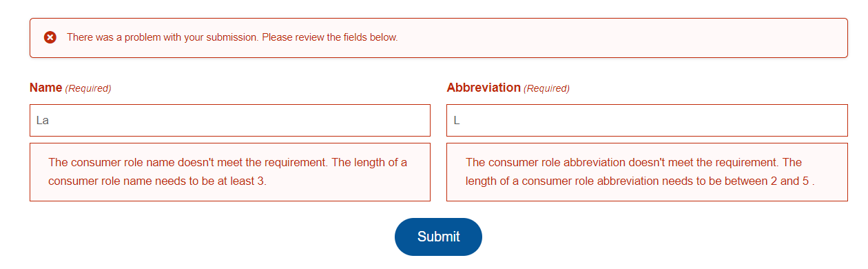Viewport: 868px width, 269px height.
Task: Place cursor after "La" in Name field
Action: click(50, 120)
